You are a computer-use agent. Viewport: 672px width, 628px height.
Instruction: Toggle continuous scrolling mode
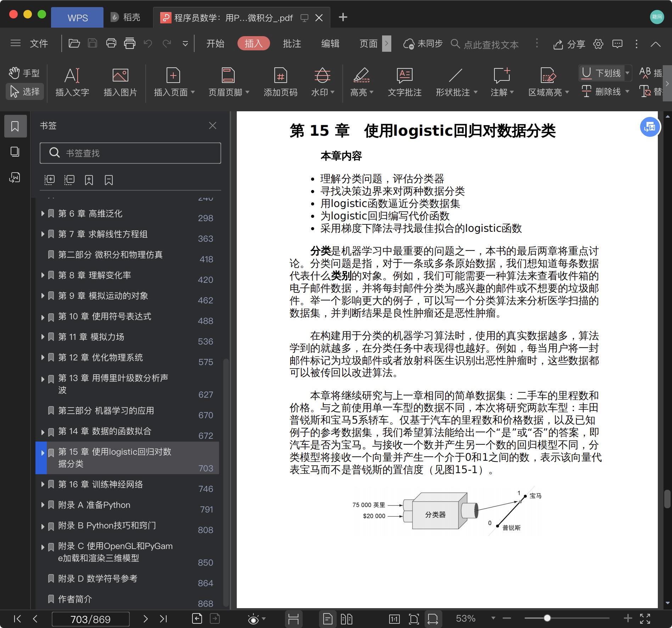[293, 619]
